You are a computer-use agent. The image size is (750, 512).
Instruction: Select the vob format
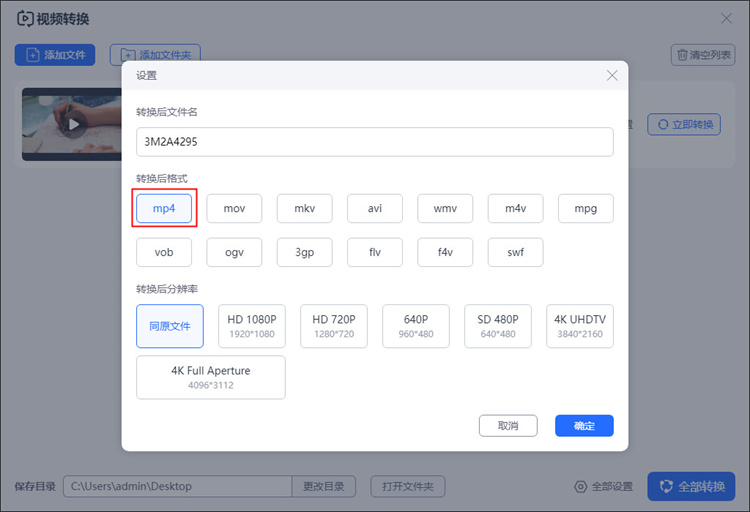(164, 252)
